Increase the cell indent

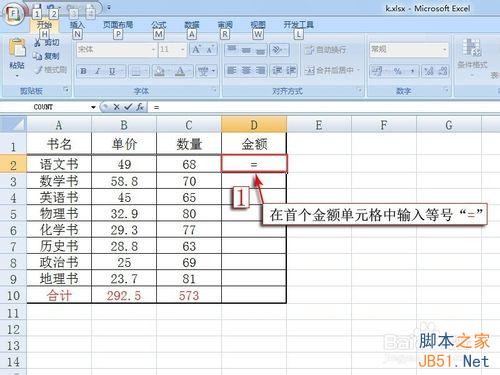291,71
